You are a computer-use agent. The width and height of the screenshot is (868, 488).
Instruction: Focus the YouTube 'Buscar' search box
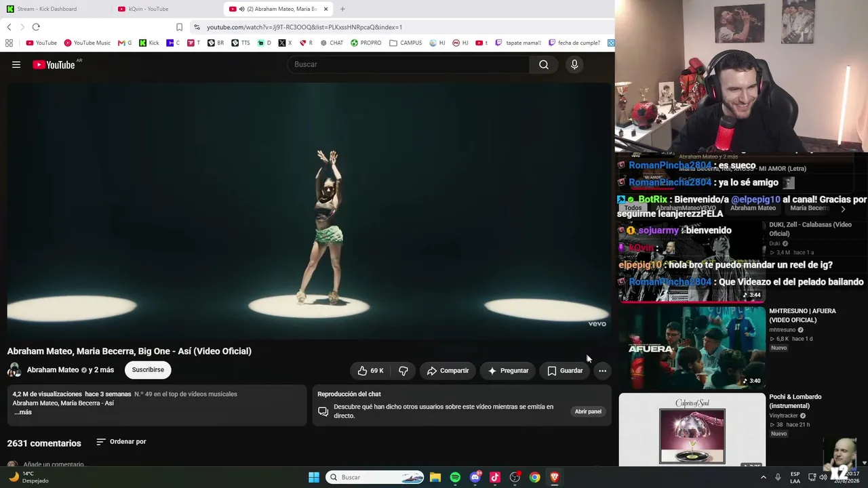click(408, 64)
